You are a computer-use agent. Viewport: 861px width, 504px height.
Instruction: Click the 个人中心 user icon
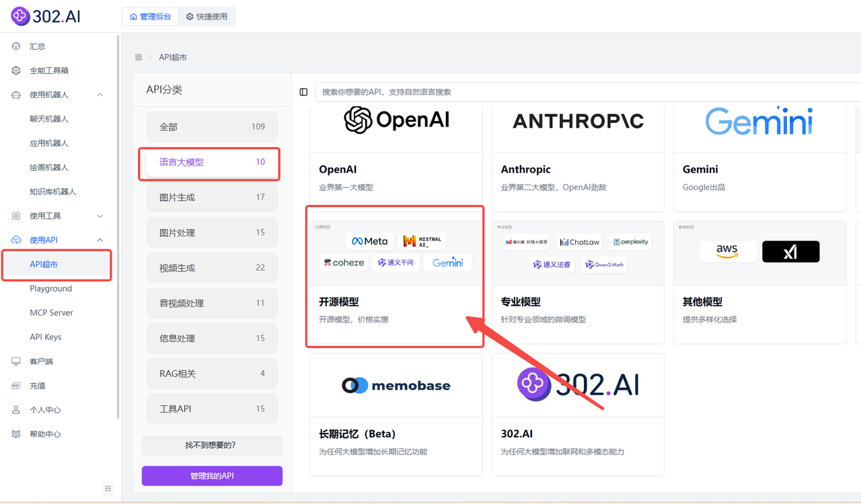pos(16,410)
